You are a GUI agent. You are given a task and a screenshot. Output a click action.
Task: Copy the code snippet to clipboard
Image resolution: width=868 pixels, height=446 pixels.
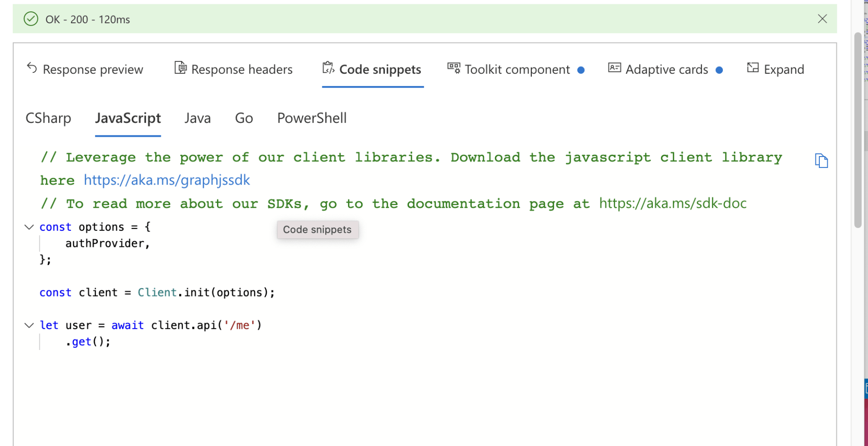(821, 161)
